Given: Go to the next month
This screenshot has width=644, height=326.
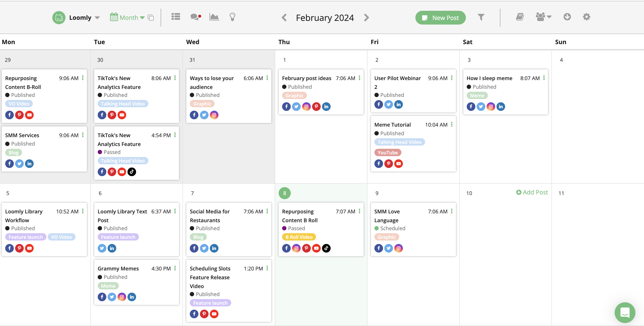Looking at the screenshot, I should (x=366, y=18).
